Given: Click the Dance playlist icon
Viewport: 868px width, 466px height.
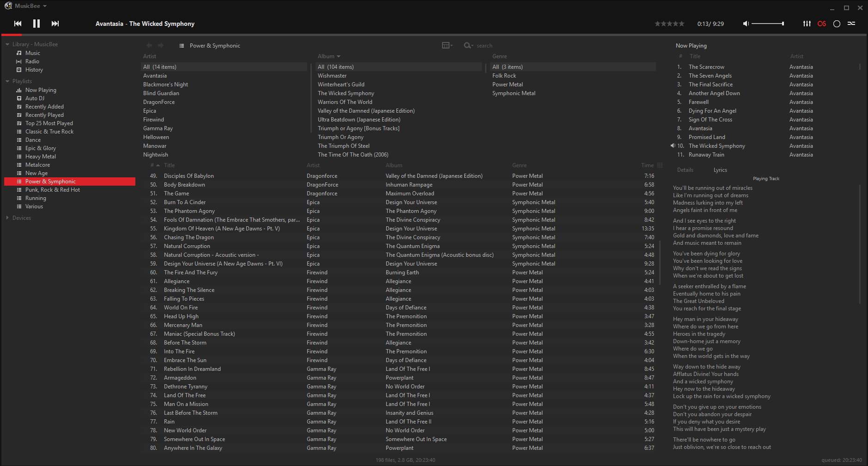Looking at the screenshot, I should [x=19, y=140].
